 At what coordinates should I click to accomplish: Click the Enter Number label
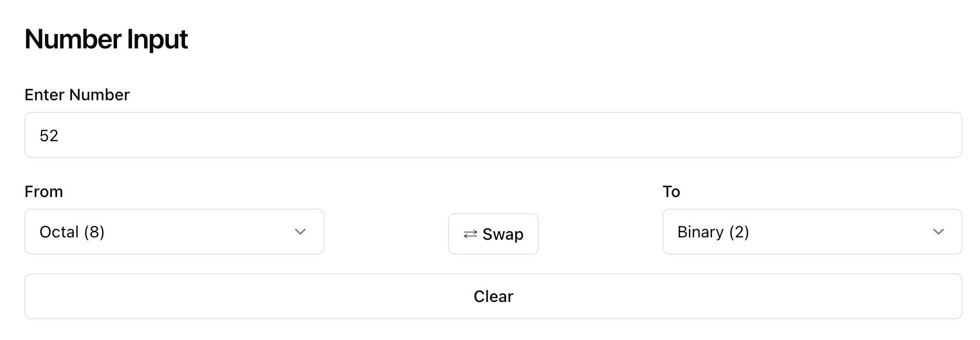77,95
